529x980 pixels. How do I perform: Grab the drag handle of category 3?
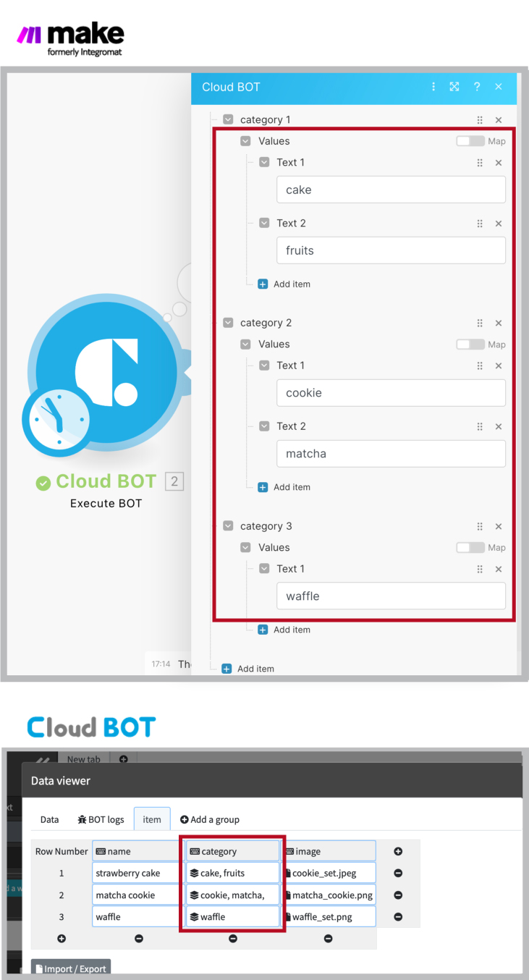(x=480, y=527)
